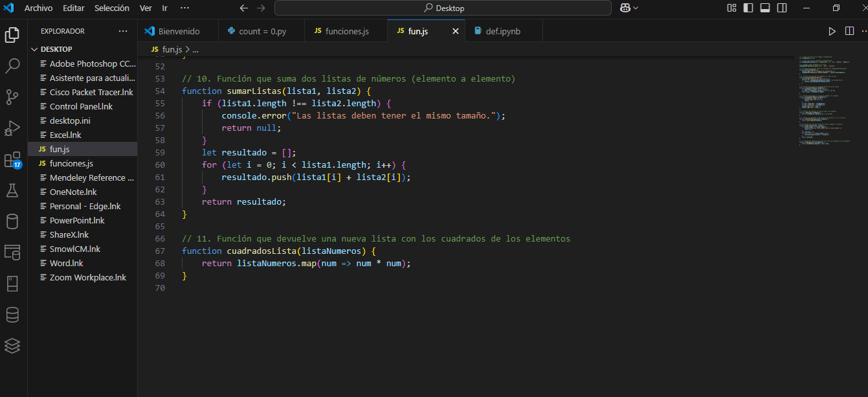Image resolution: width=868 pixels, height=397 pixels.
Task: Click the breadcrumb ellipsis after fun.js
Action: pyautogui.click(x=195, y=49)
